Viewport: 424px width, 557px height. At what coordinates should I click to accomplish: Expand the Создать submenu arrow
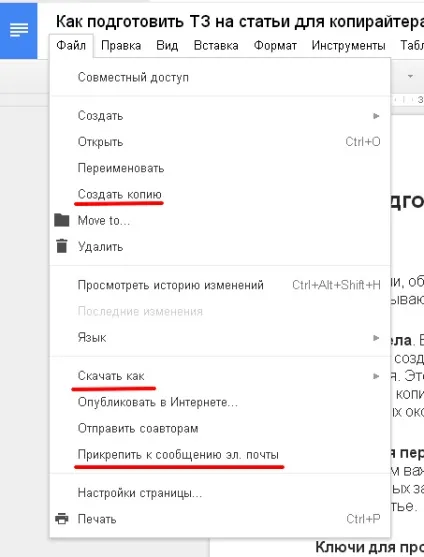[376, 116]
